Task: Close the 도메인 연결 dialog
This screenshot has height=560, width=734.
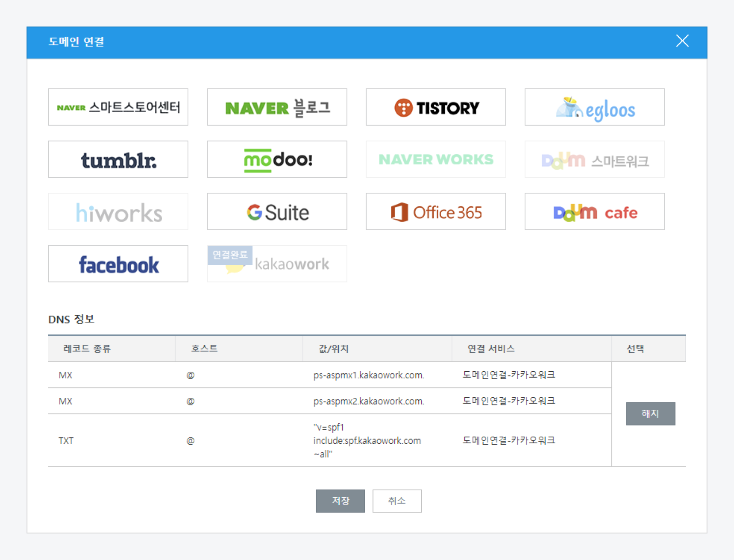Action: click(682, 41)
